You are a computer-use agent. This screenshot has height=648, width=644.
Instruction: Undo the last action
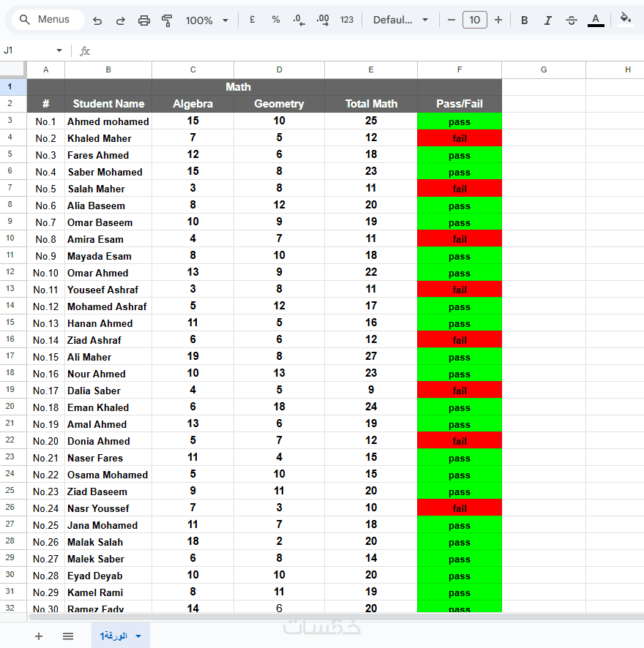pos(97,20)
